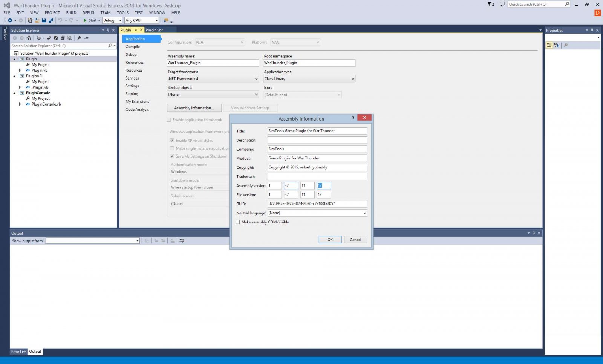Screen dimensions: 603x364
Task: Collapse the PluginAPI project node
Action: 15,76
